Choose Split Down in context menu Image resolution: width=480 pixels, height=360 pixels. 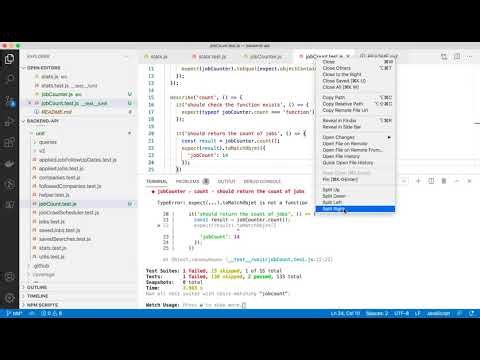(x=355, y=196)
